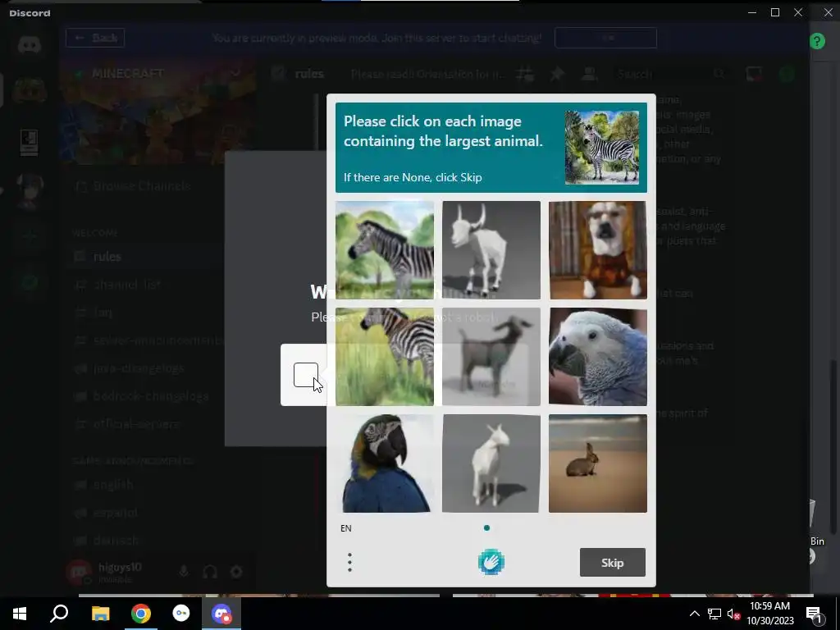Select the watercolor zebra standing image tile
Image resolution: width=840 pixels, height=630 pixels.
tap(385, 249)
